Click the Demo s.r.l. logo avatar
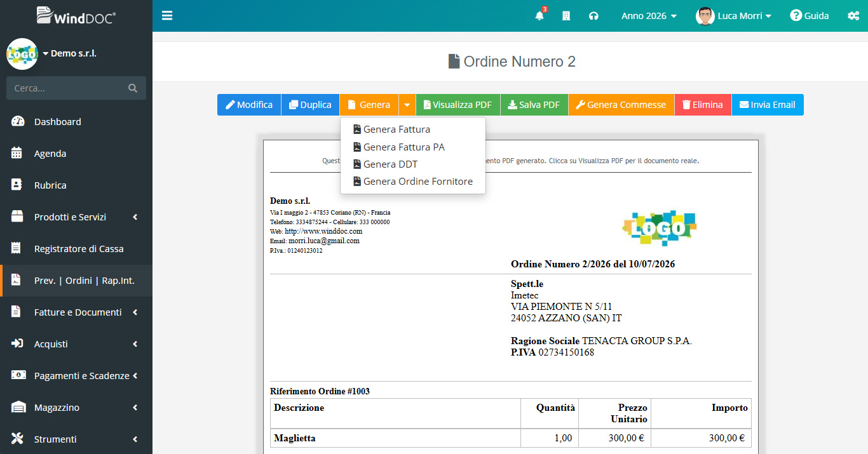 22,54
